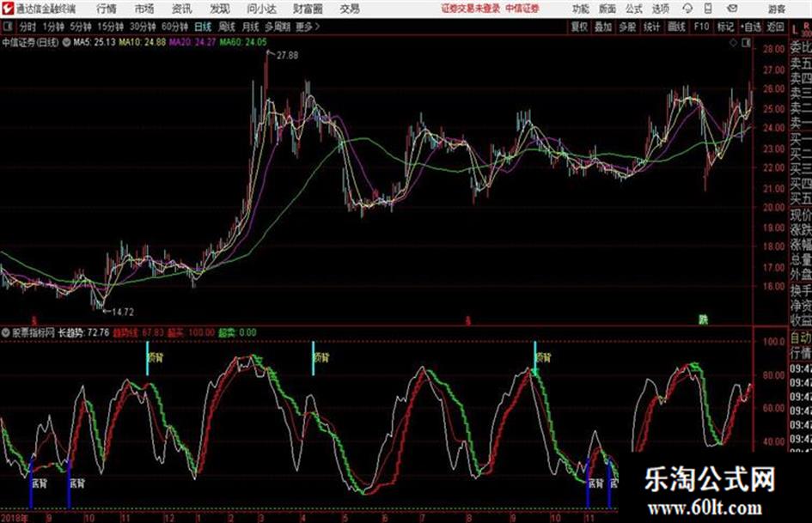Click the 画线 draw line button

(676, 27)
